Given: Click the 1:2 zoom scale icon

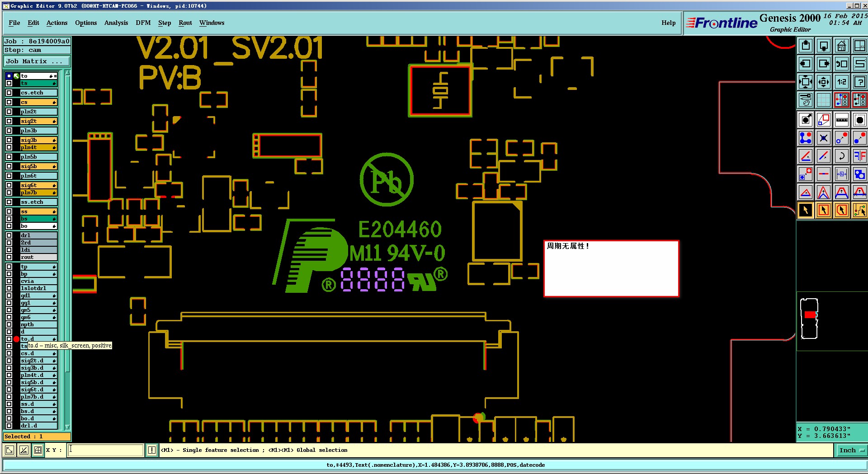Looking at the screenshot, I should [x=842, y=82].
